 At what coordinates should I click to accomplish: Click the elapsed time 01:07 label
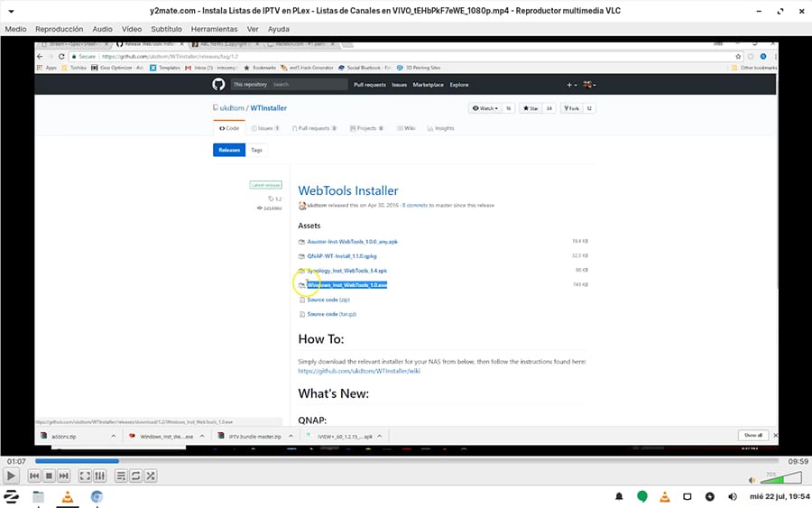pos(16,461)
